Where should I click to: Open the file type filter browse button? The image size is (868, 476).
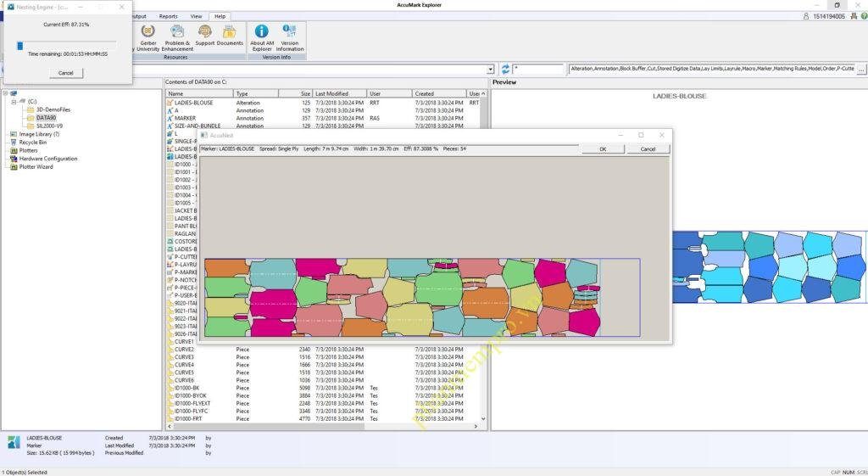860,69
